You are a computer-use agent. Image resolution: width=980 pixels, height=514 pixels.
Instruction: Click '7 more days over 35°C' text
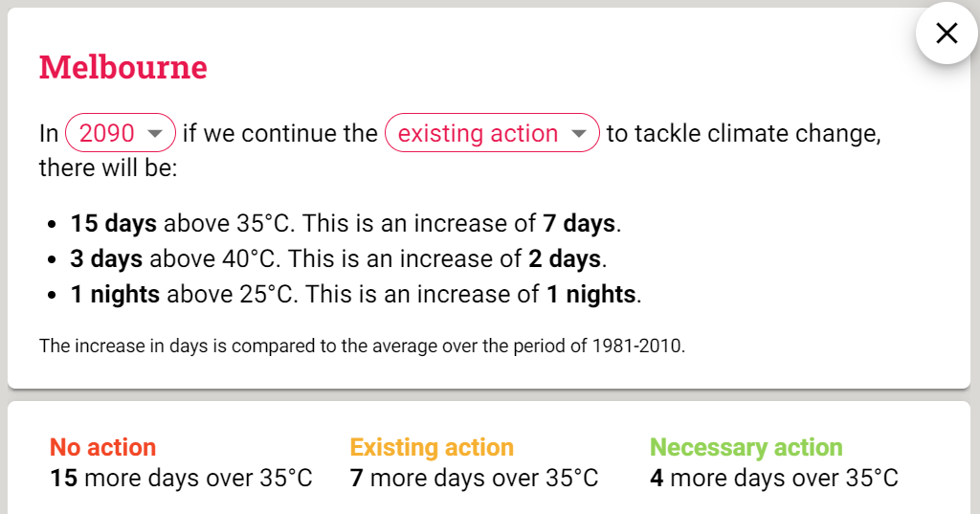(x=474, y=478)
